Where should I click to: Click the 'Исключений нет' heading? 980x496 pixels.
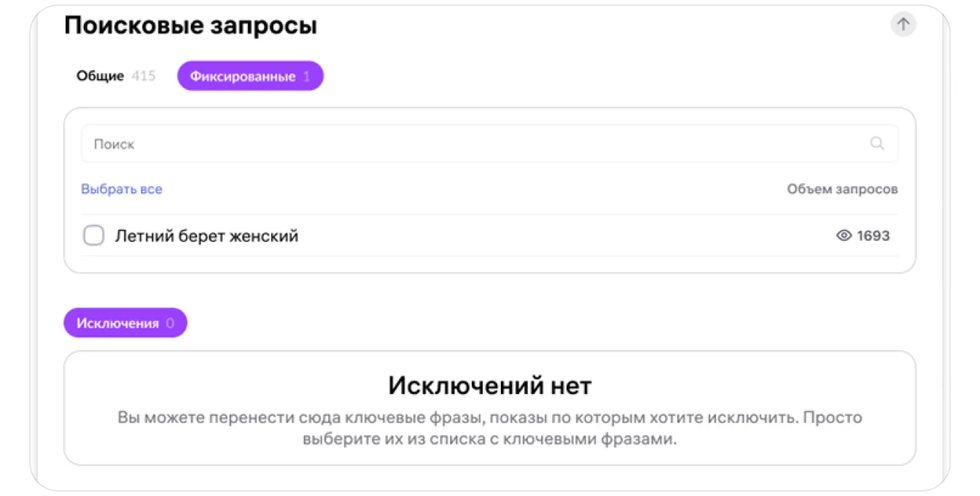[489, 385]
